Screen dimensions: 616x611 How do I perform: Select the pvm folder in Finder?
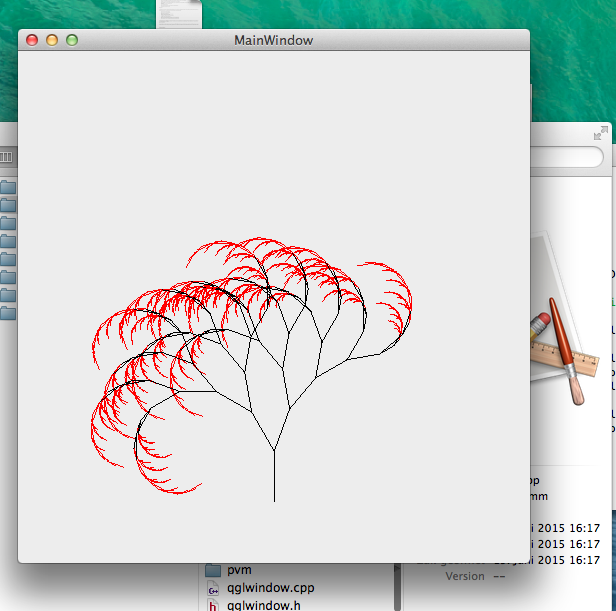coord(239,570)
